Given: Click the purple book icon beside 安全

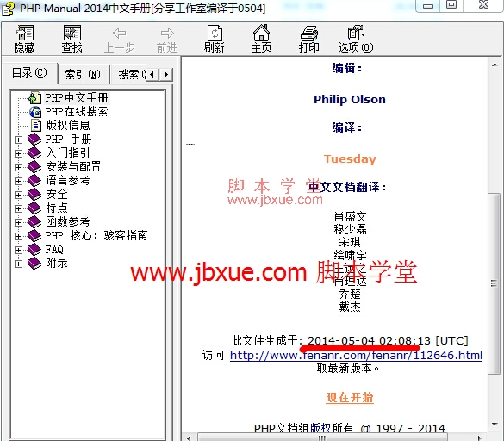Looking at the screenshot, I should click(34, 195).
